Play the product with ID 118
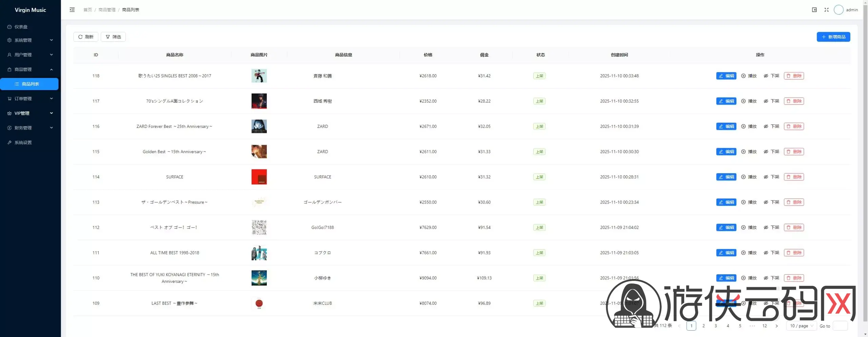Screen dimensions: 868x337 tap(749, 76)
